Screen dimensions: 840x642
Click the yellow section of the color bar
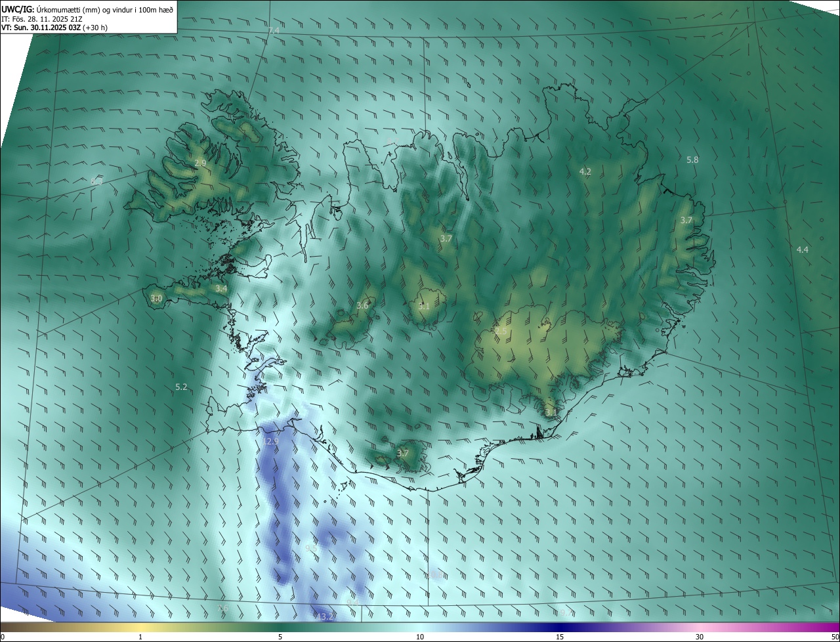click(x=140, y=627)
